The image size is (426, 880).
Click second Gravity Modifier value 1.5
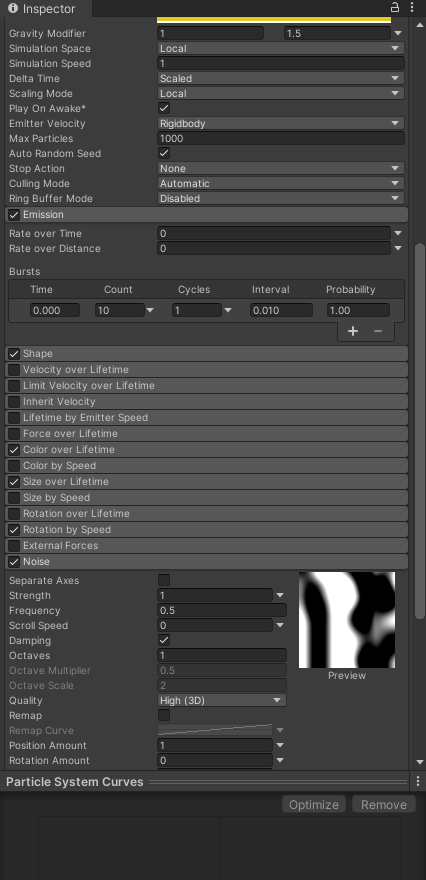pyautogui.click(x=337, y=34)
